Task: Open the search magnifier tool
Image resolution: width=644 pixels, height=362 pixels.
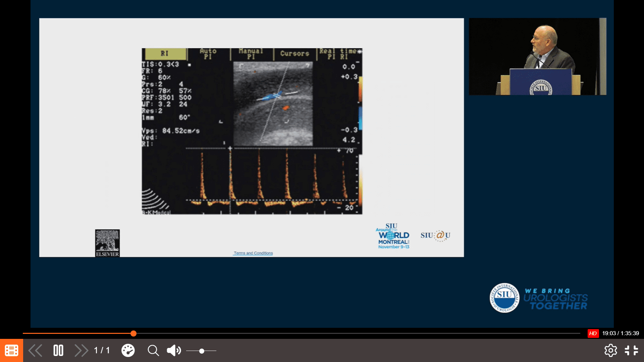Action: coord(153,351)
